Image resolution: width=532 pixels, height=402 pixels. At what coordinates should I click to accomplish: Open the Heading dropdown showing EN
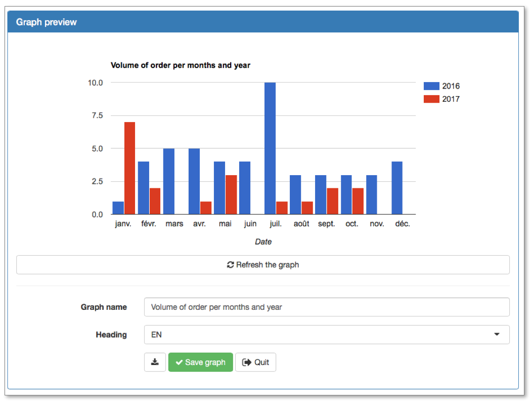327,335
